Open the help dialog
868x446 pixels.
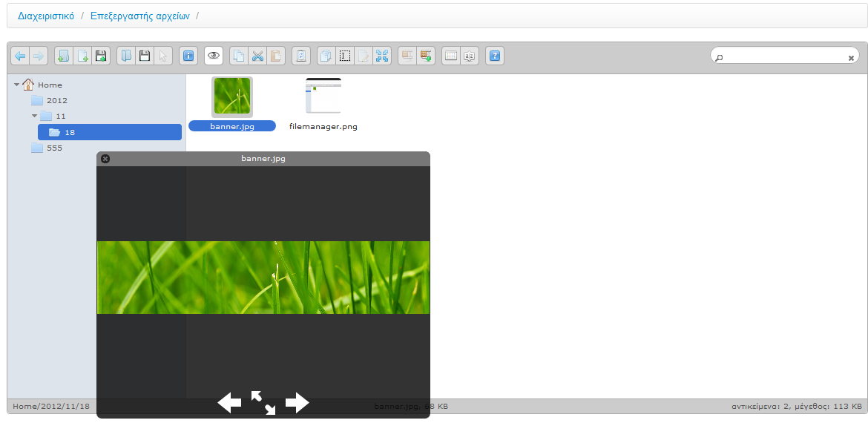pyautogui.click(x=494, y=56)
